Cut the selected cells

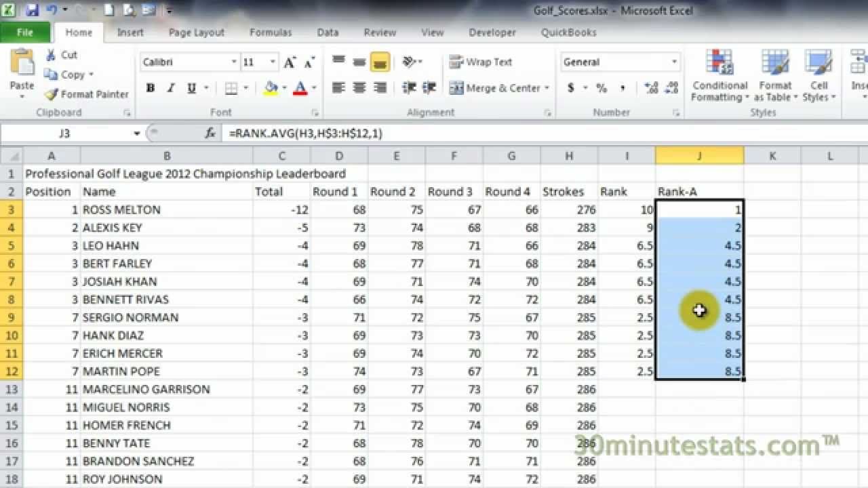point(62,55)
